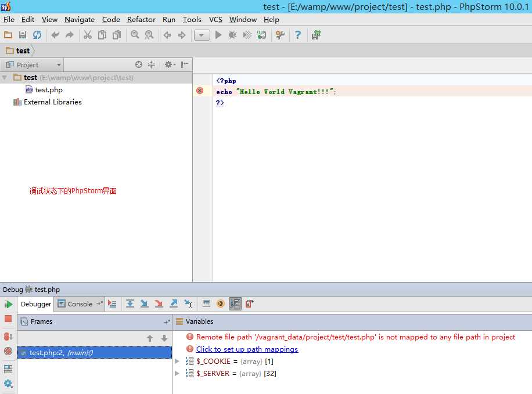Restore debug layout icon

pos(8,368)
